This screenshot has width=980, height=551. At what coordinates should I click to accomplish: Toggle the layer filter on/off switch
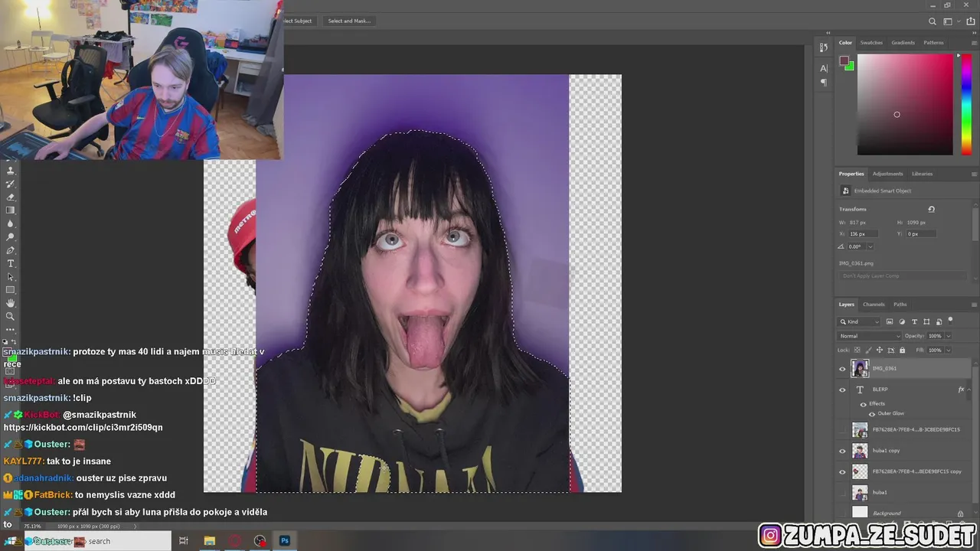(950, 320)
